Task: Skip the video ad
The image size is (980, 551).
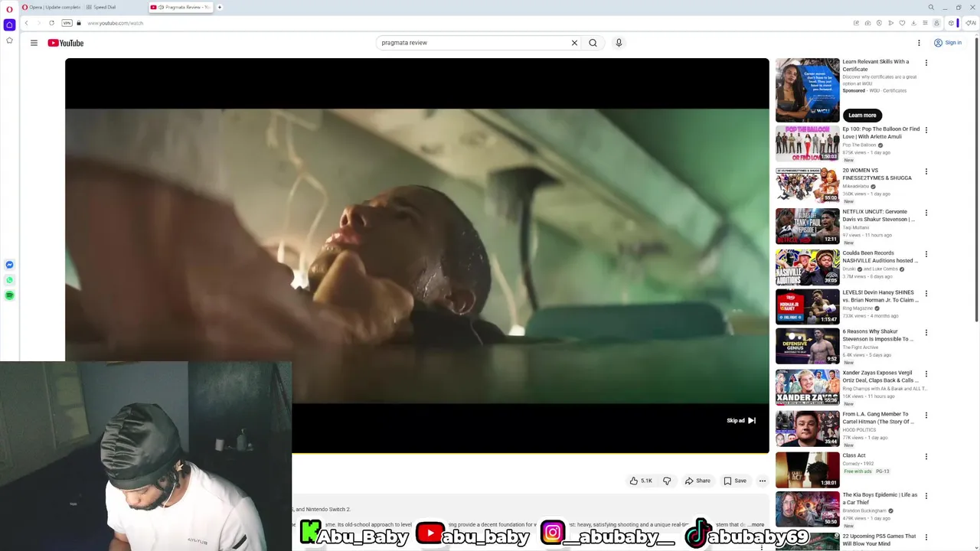Action: click(x=741, y=420)
